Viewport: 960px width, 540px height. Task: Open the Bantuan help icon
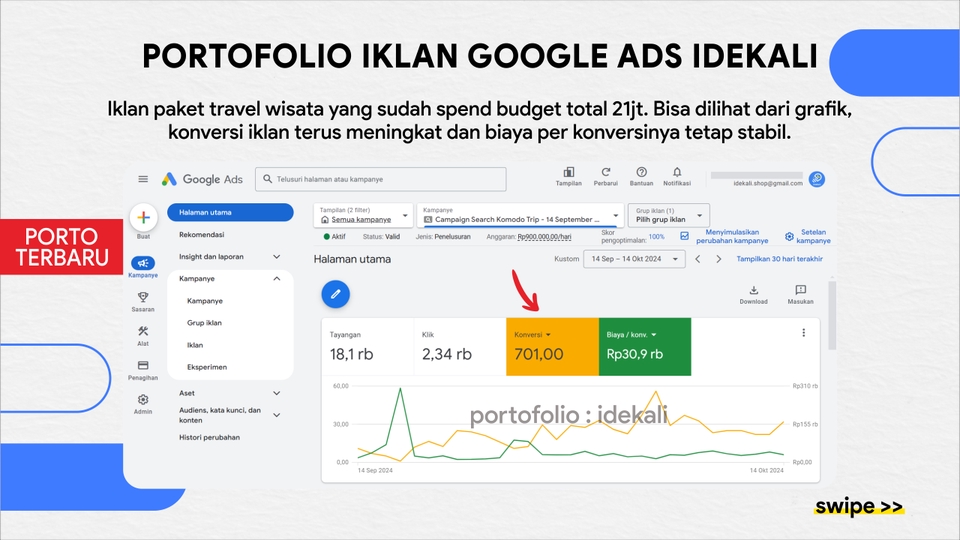[641, 172]
